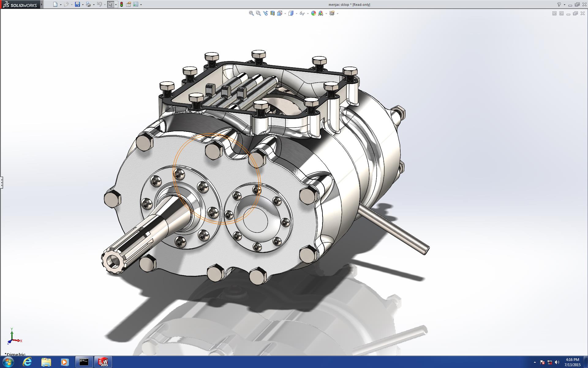Image resolution: width=588 pixels, height=368 pixels.
Task: Click the Apply Scene icon
Action: pyautogui.click(x=321, y=13)
